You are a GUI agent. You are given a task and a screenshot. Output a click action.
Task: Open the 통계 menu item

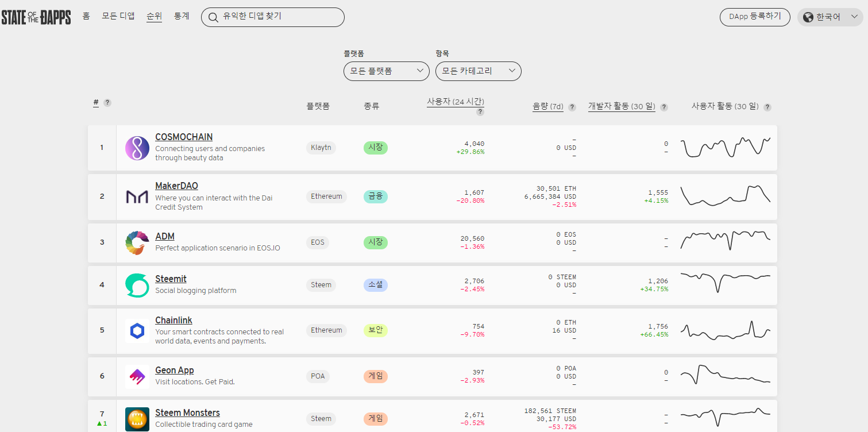182,16
